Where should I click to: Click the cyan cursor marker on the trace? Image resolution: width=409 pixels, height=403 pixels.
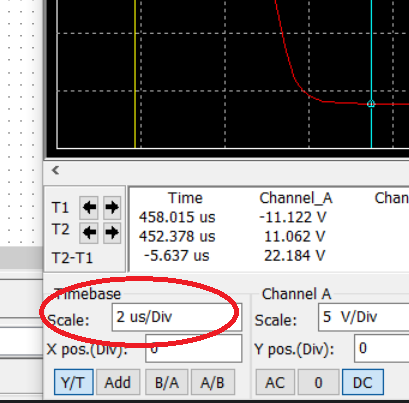371,104
